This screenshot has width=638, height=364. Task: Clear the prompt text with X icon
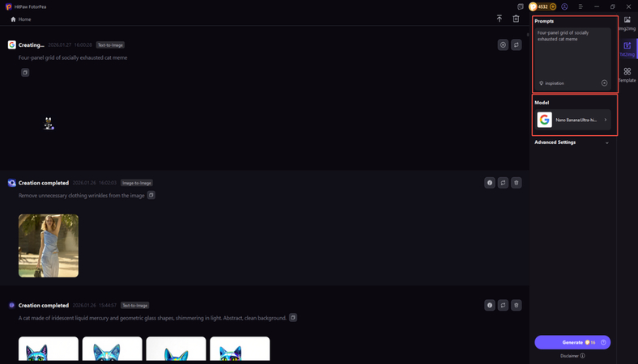pos(604,83)
